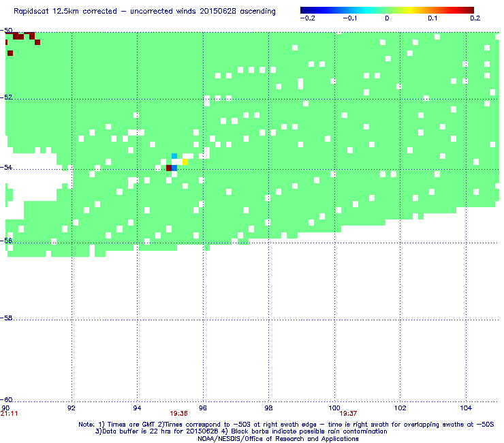This screenshot has height=443, width=504.
Task: Click the '-54' latitude label
Action: tap(6, 167)
